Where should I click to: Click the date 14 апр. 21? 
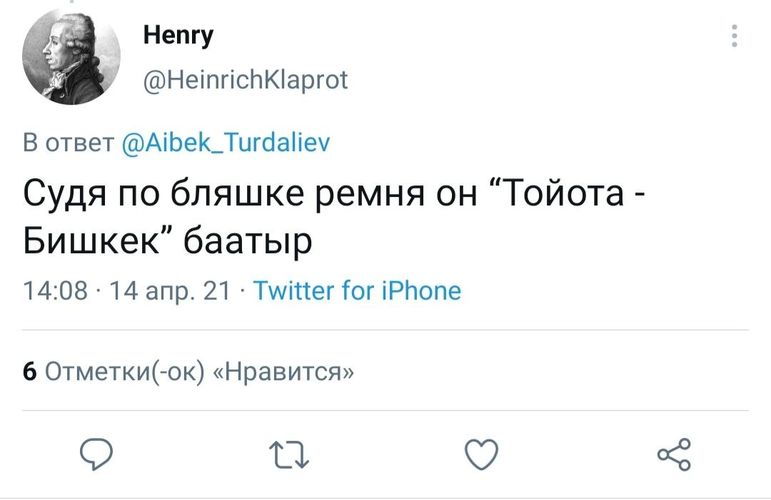[170, 291]
